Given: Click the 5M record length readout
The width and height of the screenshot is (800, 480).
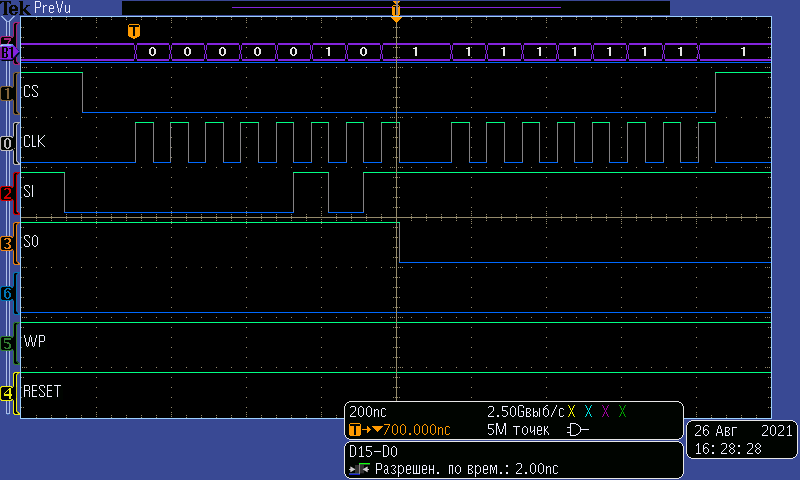Looking at the screenshot, I should click(515, 430).
